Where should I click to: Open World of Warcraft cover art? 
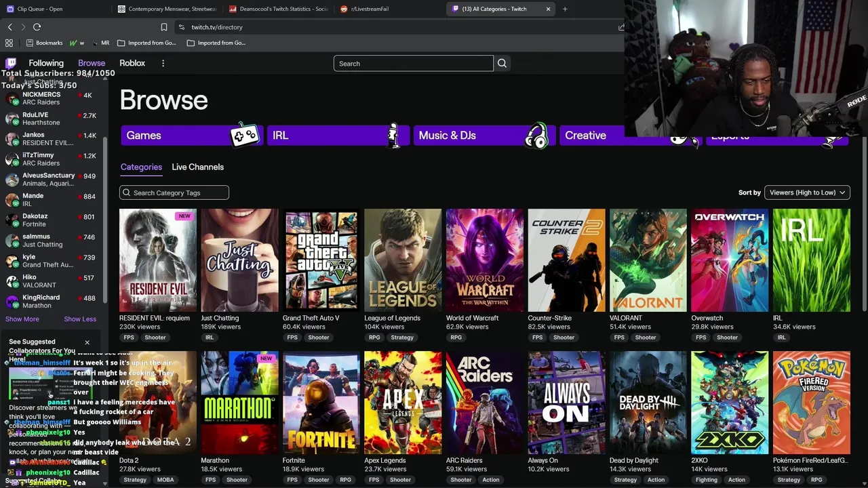pos(485,260)
